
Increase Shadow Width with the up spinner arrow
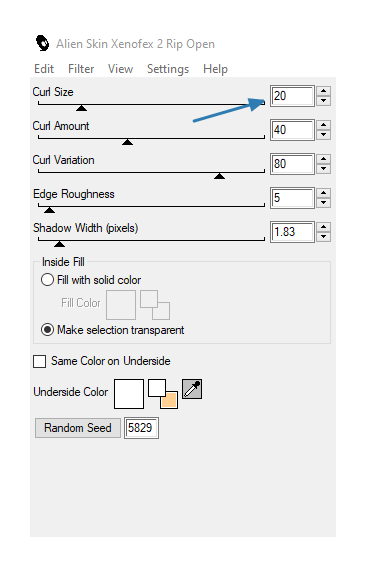coord(323,227)
